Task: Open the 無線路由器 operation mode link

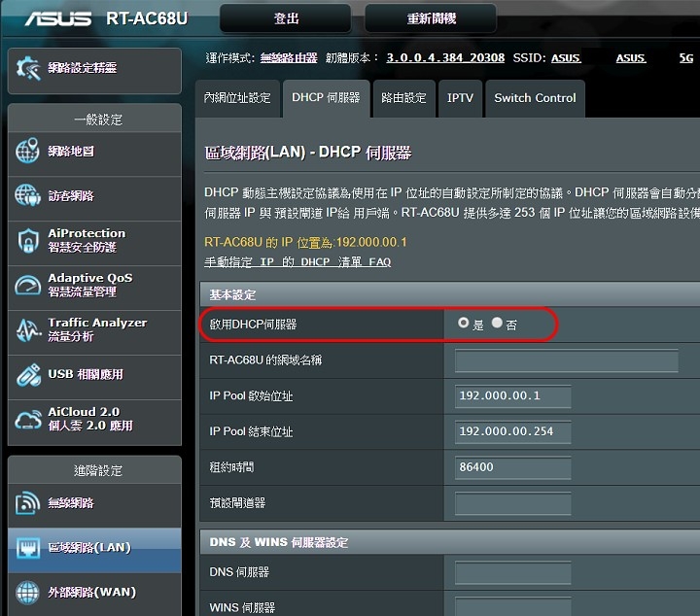Action: (x=289, y=58)
